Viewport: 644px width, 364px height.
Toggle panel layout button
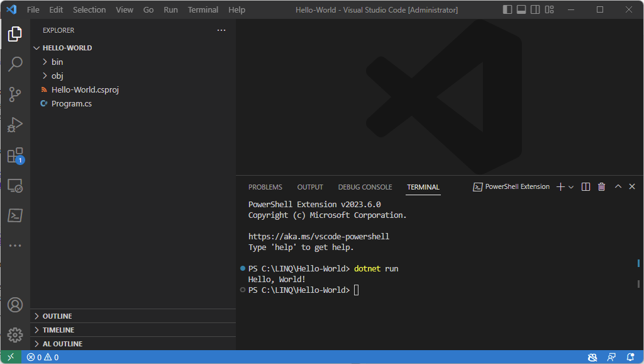521,9
